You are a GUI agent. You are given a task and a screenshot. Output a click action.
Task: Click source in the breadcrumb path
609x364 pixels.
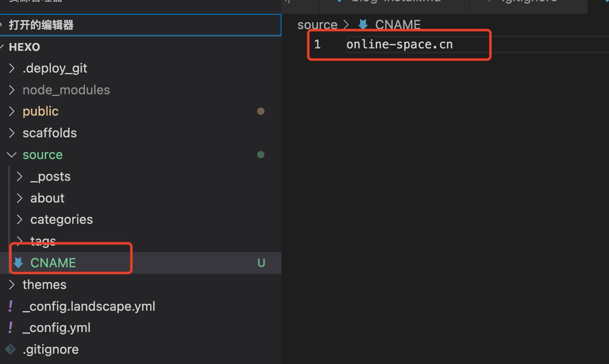point(317,25)
